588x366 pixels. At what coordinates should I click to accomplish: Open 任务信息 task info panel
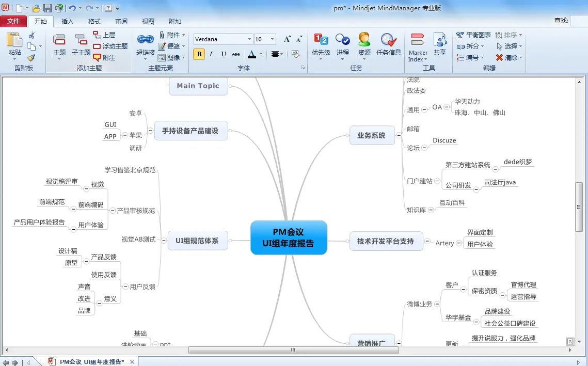[388, 40]
